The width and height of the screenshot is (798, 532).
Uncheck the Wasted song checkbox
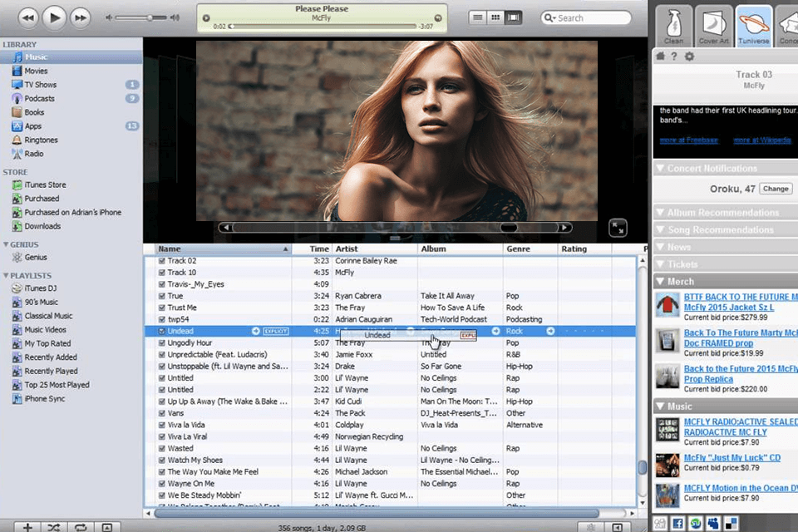162,448
